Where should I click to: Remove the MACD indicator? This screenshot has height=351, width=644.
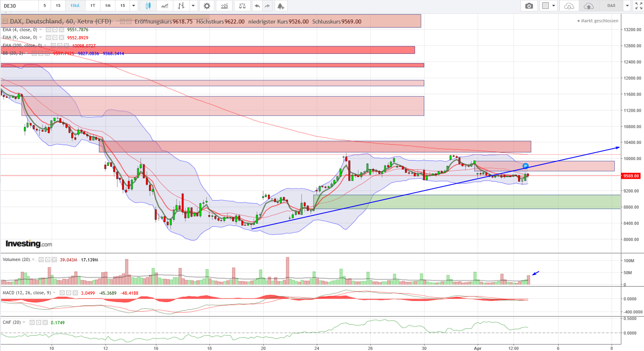(75, 293)
